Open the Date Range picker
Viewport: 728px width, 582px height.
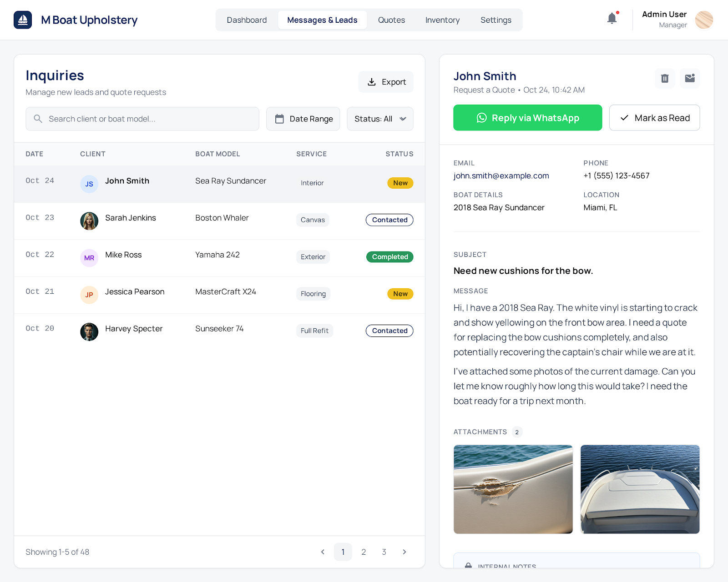click(303, 119)
